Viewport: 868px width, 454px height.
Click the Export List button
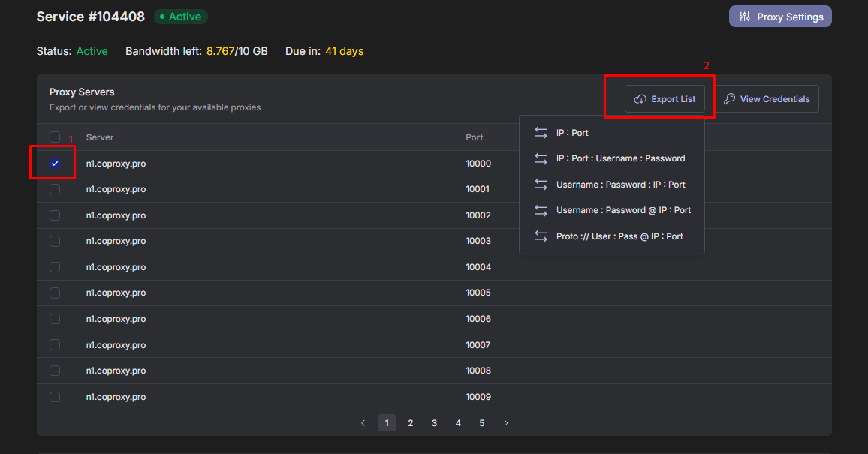[665, 99]
